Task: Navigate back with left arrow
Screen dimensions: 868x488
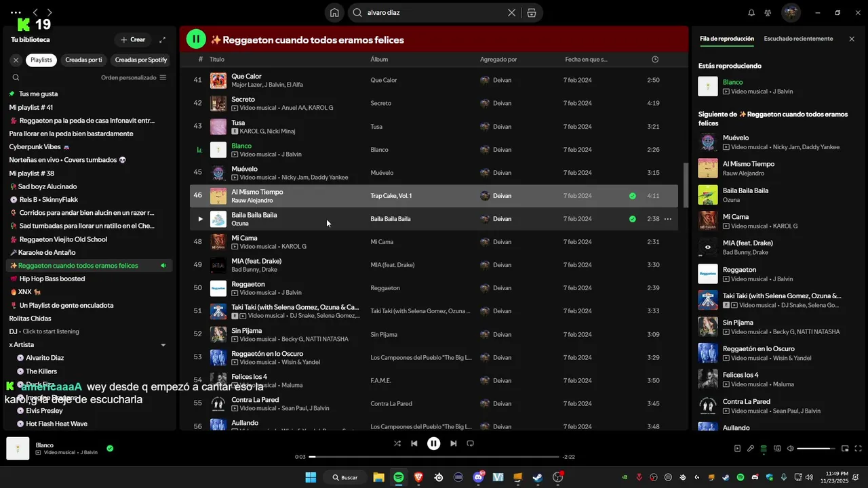Action: pos(35,12)
